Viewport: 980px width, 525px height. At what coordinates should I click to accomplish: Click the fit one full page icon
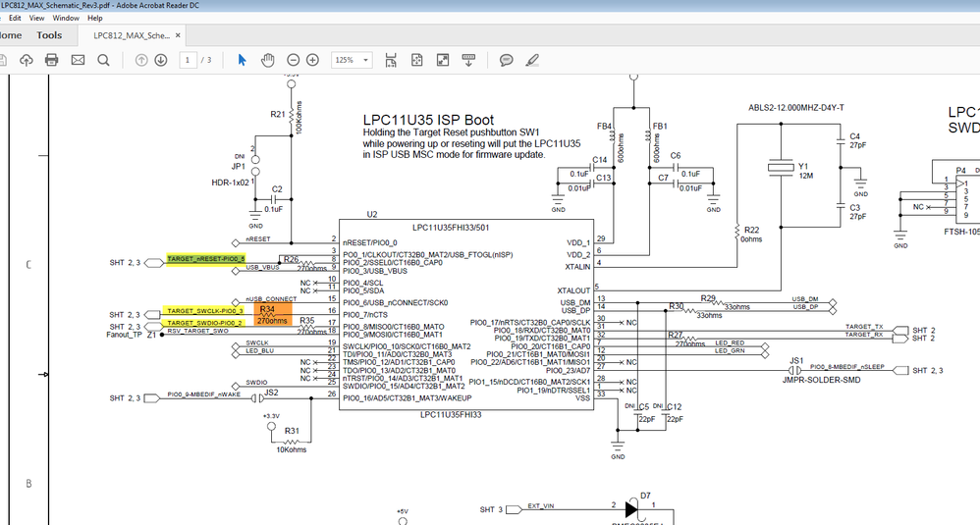417,60
